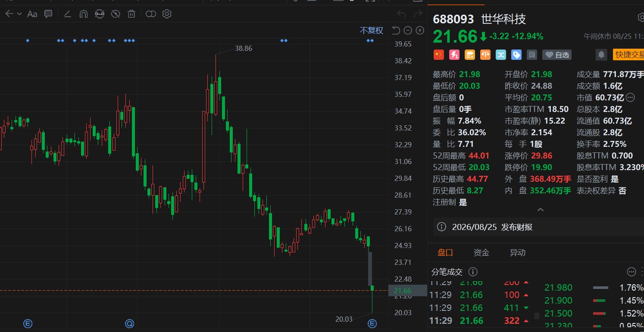The width and height of the screenshot is (644, 332).
Task: Click the back arrow drawing tool
Action: [x=9, y=14]
